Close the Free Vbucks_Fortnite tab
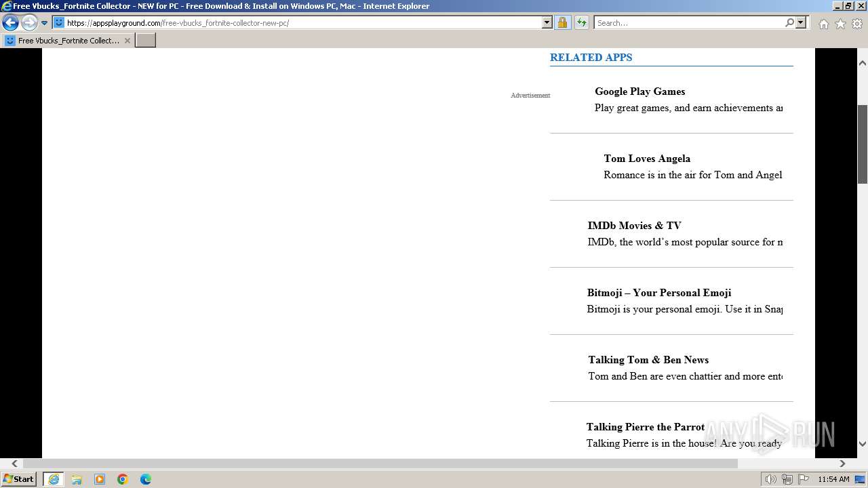868x488 pixels. [127, 41]
